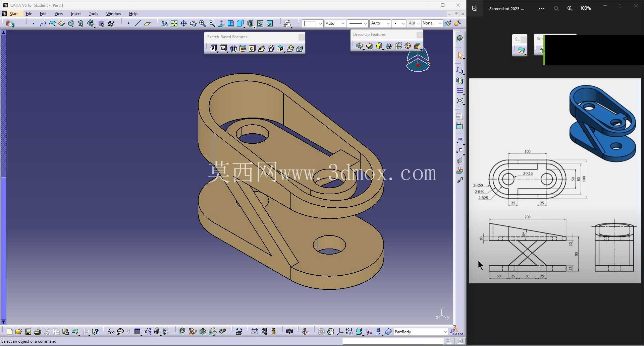The height and width of the screenshot is (346, 644).
Task: Click the 100% zoom level in Photos viewer
Action: [585, 8]
